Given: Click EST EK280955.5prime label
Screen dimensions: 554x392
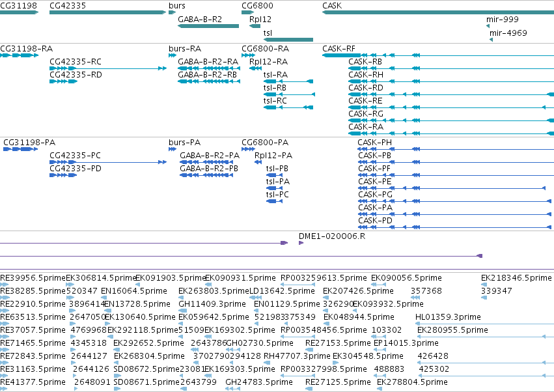Looking at the screenshot, I should tap(452, 330).
